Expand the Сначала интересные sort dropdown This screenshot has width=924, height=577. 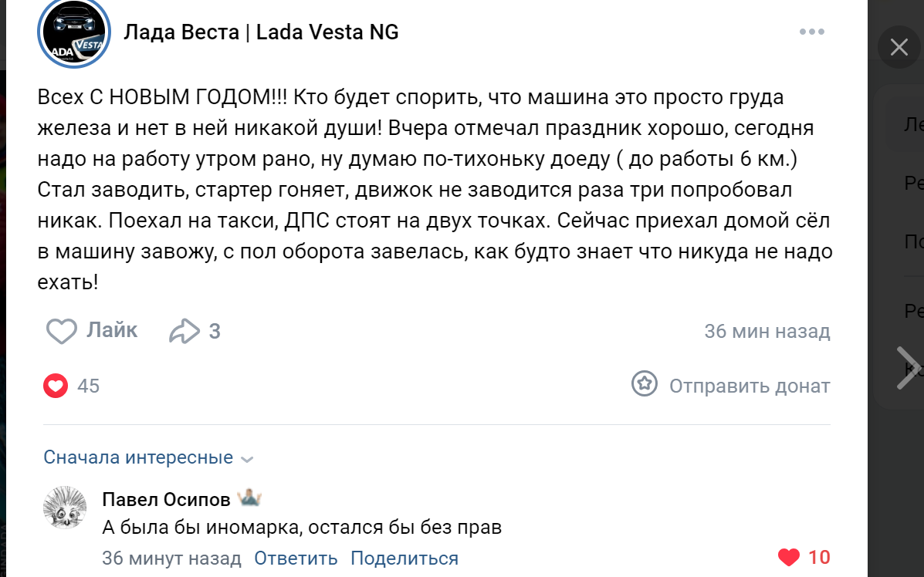click(x=148, y=457)
